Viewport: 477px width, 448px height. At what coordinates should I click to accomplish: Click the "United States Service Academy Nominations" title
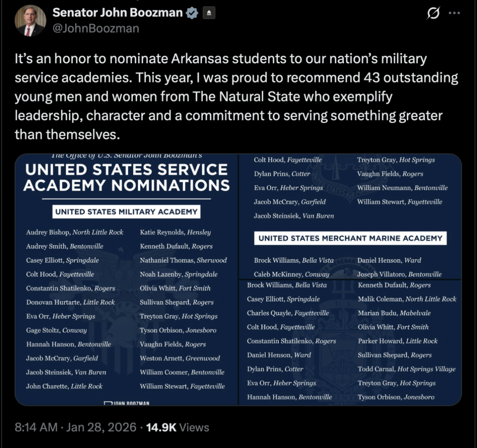click(x=126, y=177)
